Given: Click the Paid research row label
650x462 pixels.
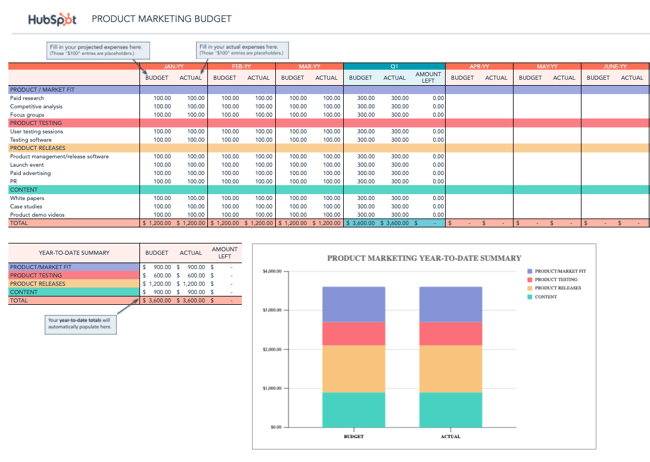Looking at the screenshot, I should [x=30, y=98].
